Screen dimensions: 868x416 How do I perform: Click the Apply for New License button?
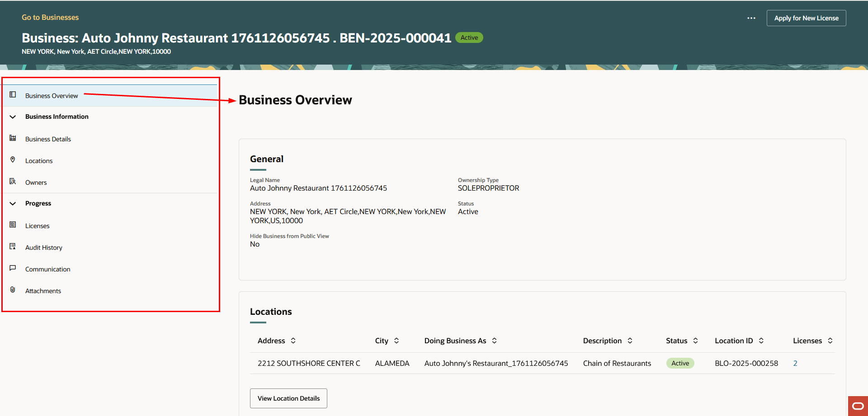806,18
